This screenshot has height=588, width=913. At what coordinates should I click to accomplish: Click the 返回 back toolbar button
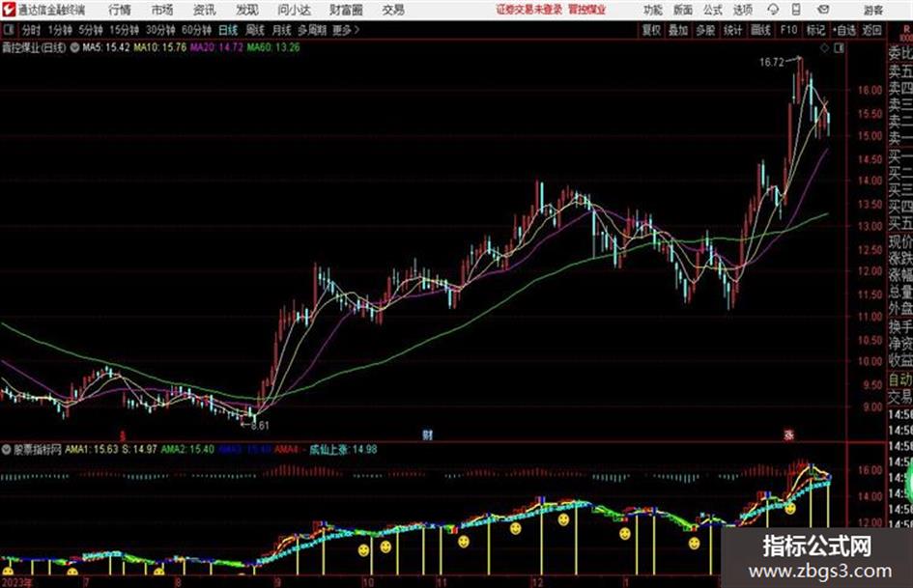(871, 30)
